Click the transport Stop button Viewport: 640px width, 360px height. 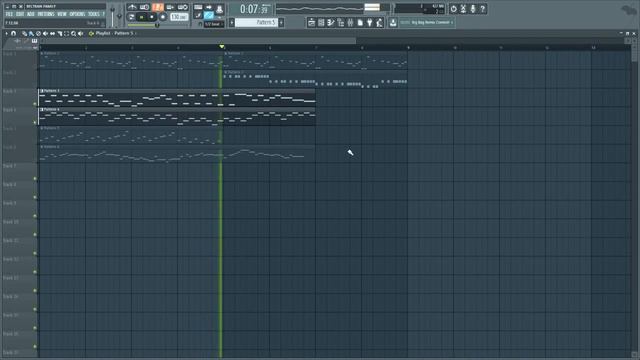click(151, 17)
